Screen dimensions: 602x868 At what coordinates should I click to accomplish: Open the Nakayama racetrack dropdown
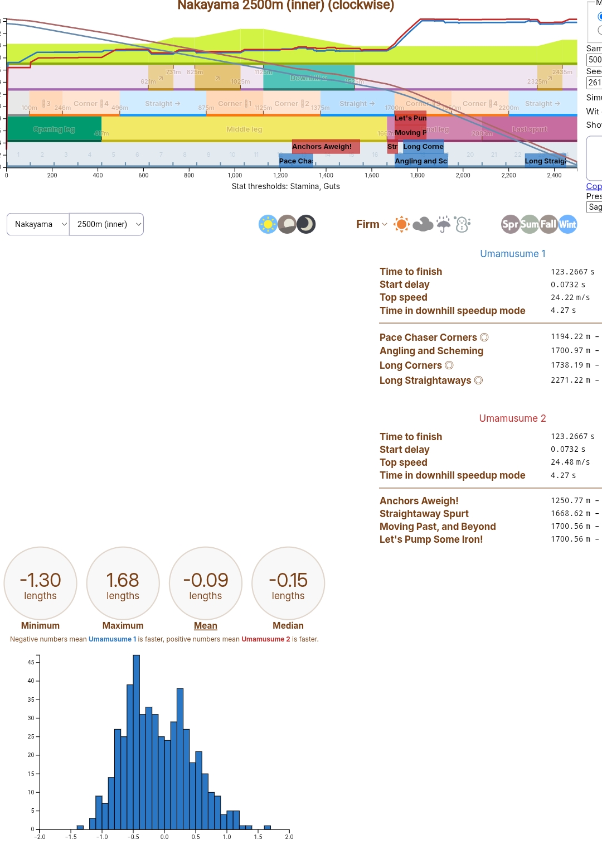pos(38,224)
